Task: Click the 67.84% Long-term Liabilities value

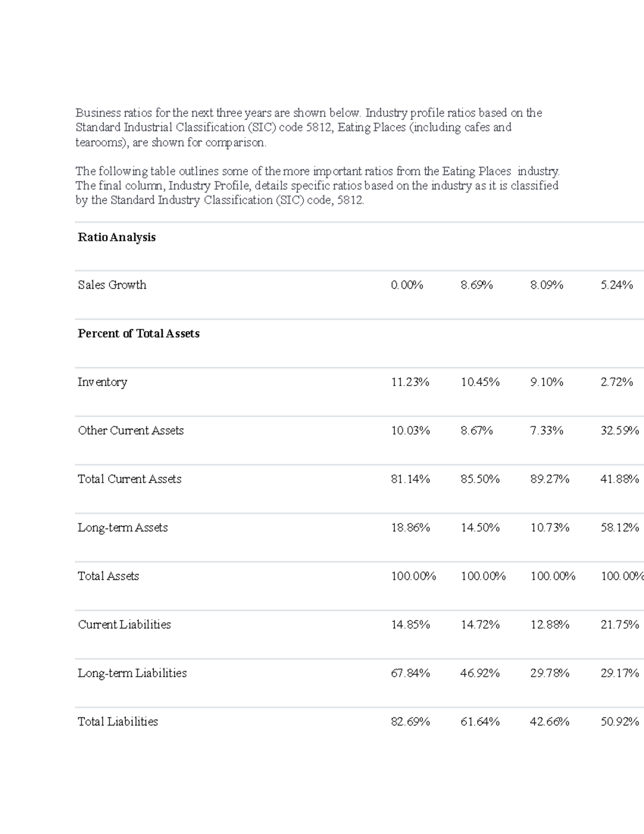Action: (x=410, y=673)
